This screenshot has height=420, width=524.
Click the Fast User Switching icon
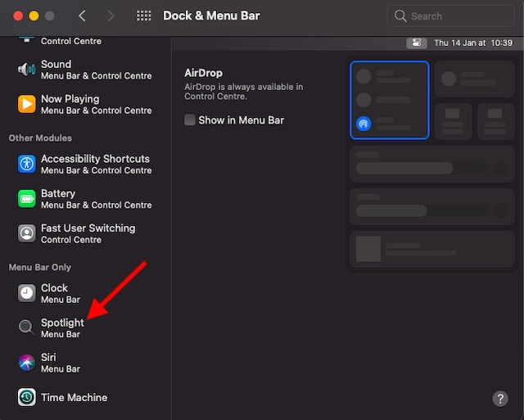pyautogui.click(x=27, y=233)
